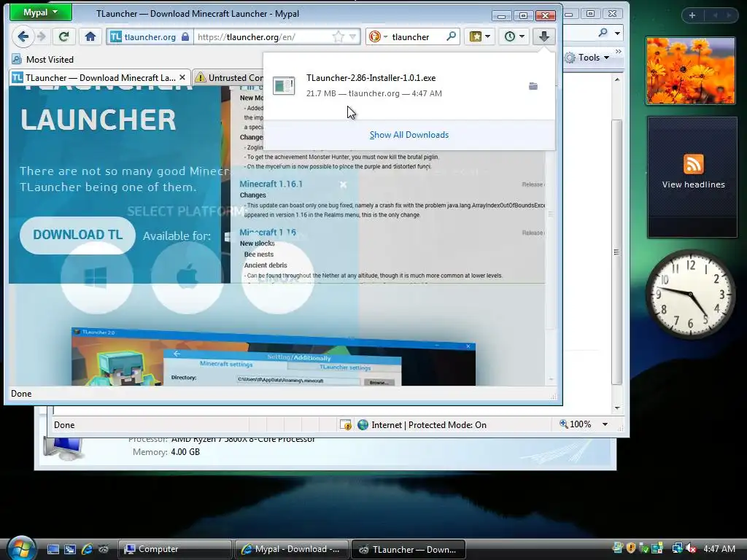Open the Mypal home page button

coord(90,36)
